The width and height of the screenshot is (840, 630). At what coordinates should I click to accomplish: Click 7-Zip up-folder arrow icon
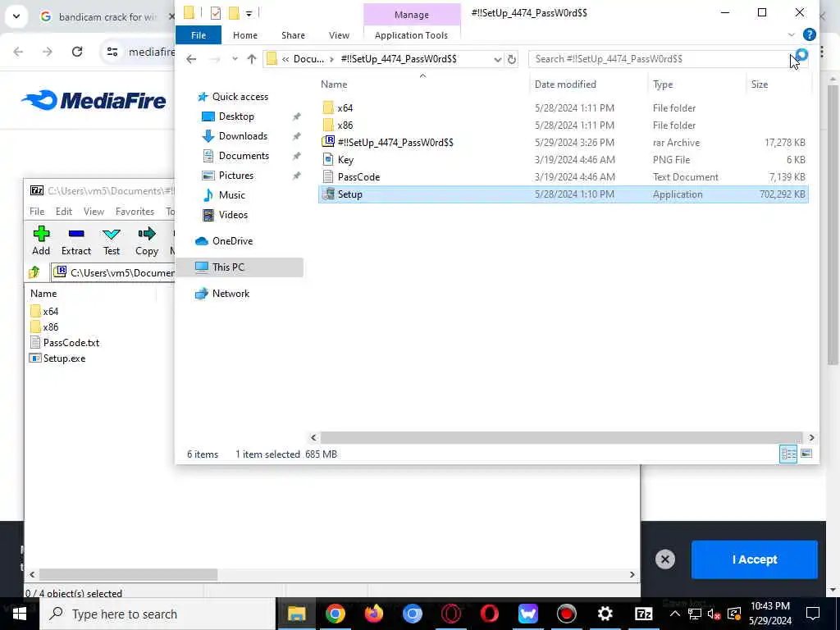click(34, 272)
